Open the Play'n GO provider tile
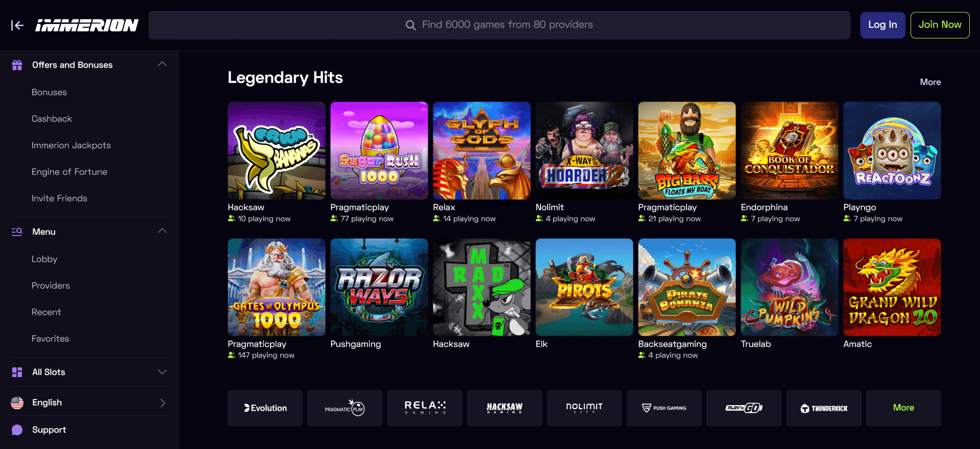Screen dimensions: 980x449 click(744, 408)
